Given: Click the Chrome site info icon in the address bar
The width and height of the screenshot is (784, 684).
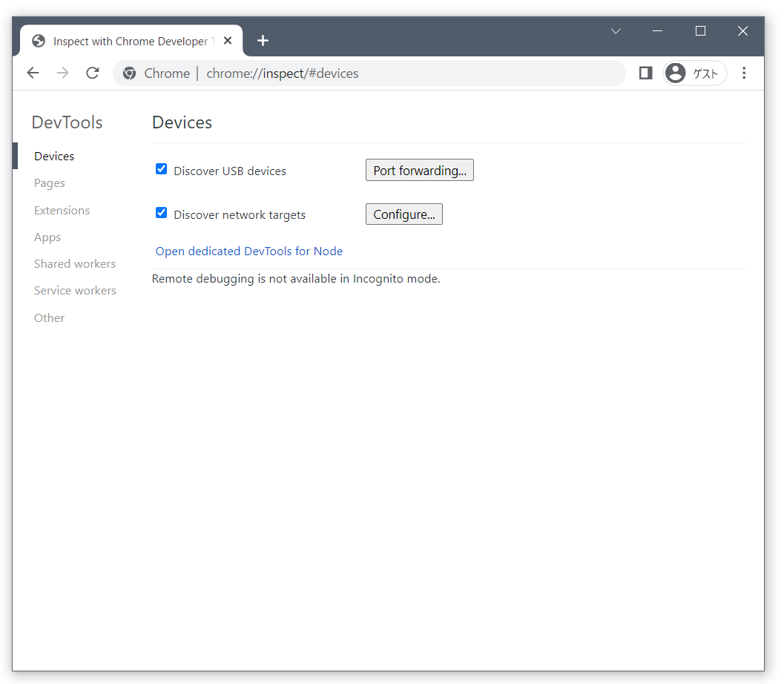Looking at the screenshot, I should point(130,73).
